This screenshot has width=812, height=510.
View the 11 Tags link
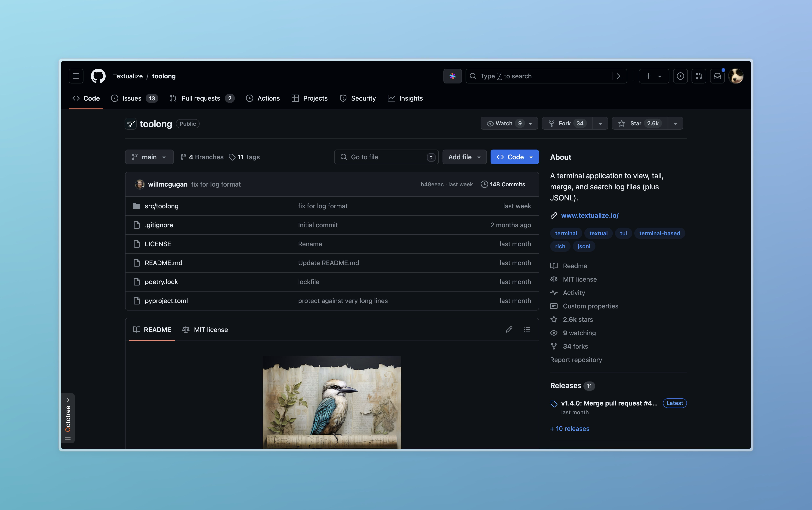[244, 157]
